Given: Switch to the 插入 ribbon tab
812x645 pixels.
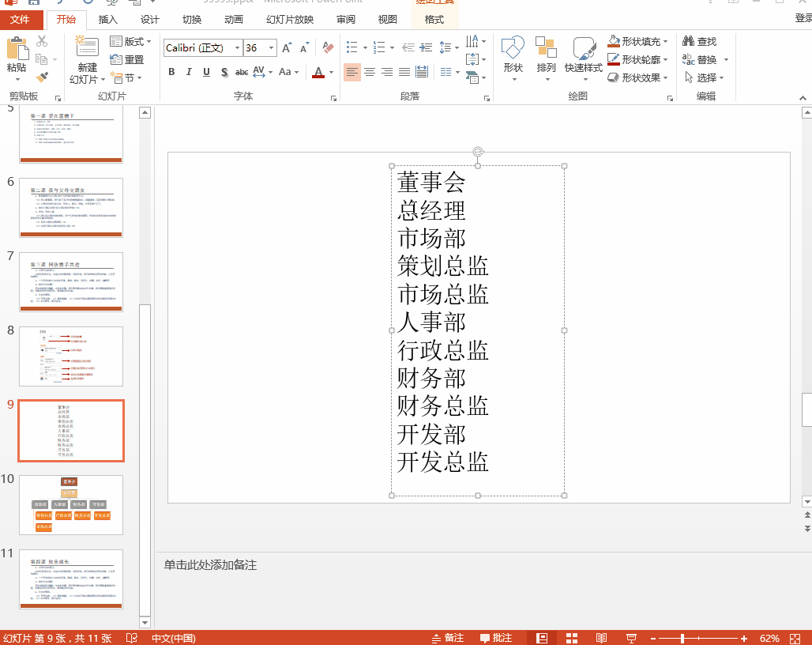Looking at the screenshot, I should (108, 20).
